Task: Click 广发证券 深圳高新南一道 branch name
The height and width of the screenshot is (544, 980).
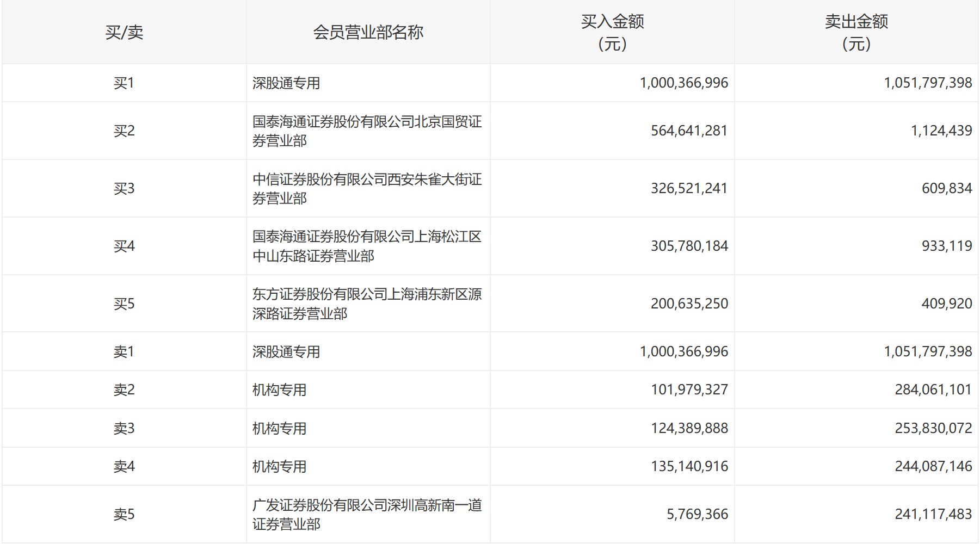Action: coord(367,515)
